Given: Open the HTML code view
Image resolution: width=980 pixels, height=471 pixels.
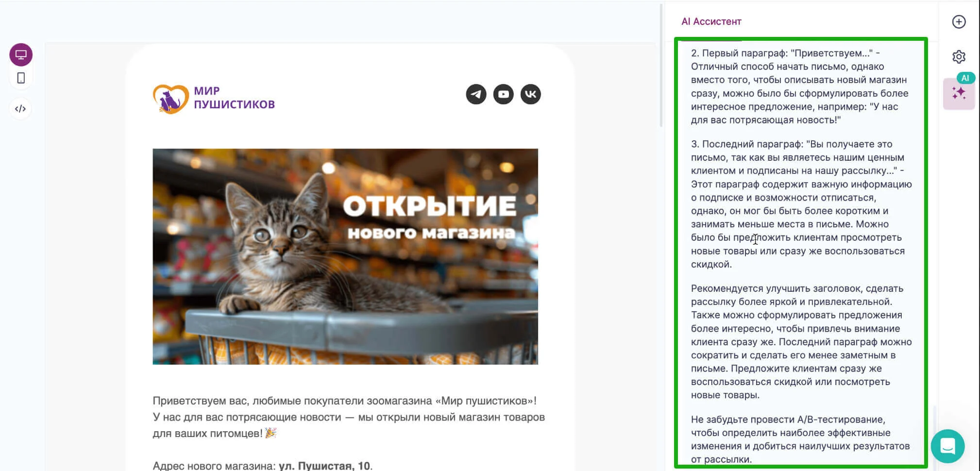Looking at the screenshot, I should [x=20, y=109].
